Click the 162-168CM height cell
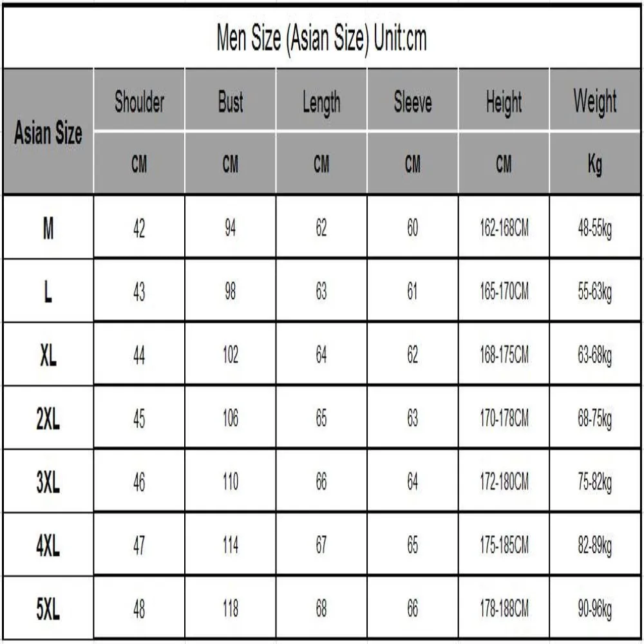644x644 pixels. (x=504, y=227)
